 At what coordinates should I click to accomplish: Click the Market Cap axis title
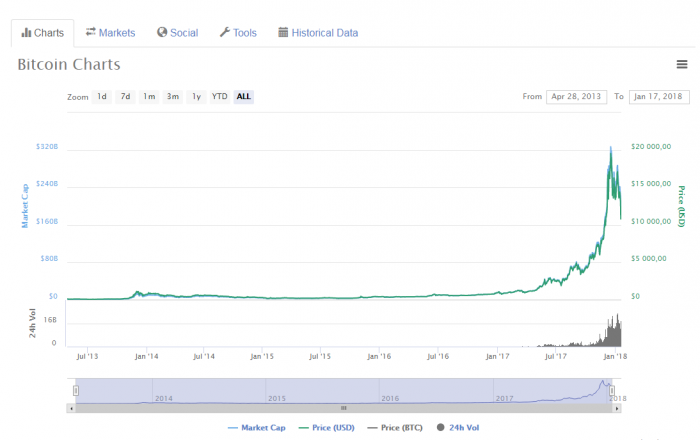25,206
